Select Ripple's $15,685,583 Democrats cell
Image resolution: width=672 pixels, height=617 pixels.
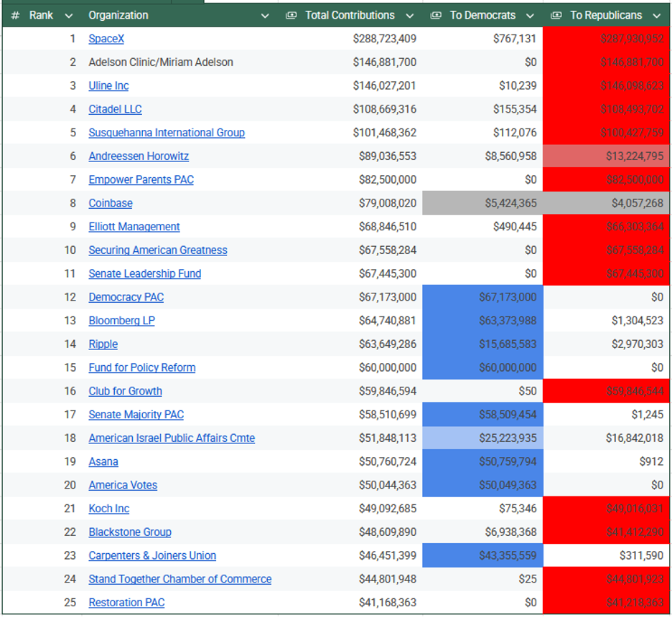(482, 344)
